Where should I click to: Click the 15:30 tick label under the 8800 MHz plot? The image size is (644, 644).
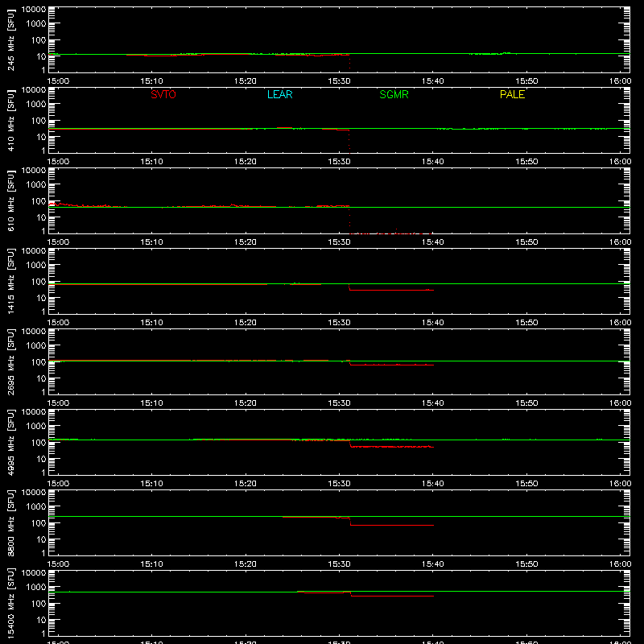tap(339, 564)
